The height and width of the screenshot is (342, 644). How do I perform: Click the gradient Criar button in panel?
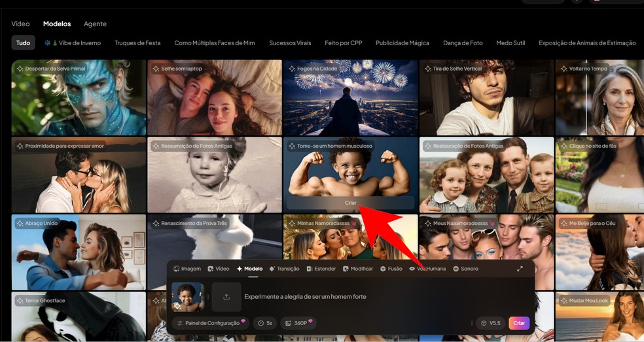519,323
